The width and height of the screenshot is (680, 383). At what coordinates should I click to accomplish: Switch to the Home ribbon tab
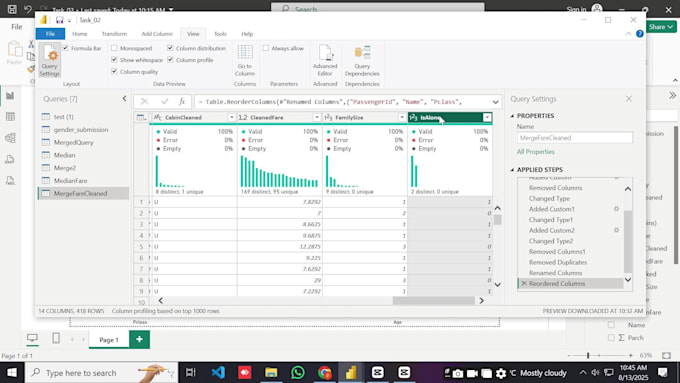coord(79,34)
